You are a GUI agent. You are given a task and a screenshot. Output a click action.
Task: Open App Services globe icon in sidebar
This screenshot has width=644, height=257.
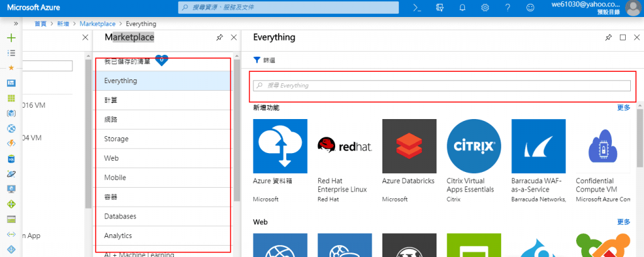tap(11, 128)
